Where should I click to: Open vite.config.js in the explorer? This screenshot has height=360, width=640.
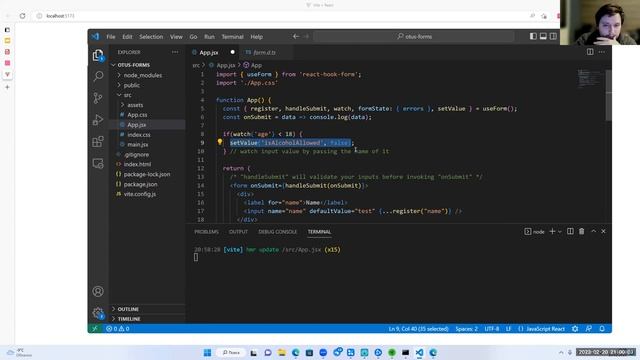[x=147, y=194]
